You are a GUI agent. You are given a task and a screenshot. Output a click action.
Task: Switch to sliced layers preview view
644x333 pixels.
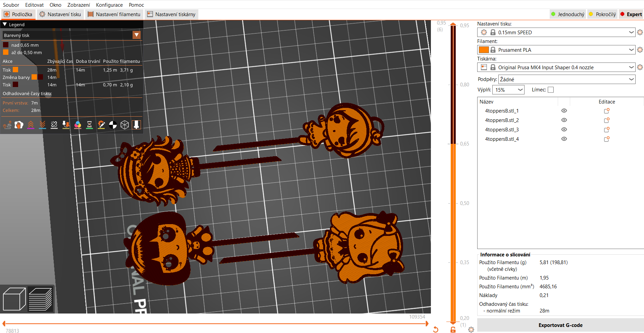pos(41,299)
